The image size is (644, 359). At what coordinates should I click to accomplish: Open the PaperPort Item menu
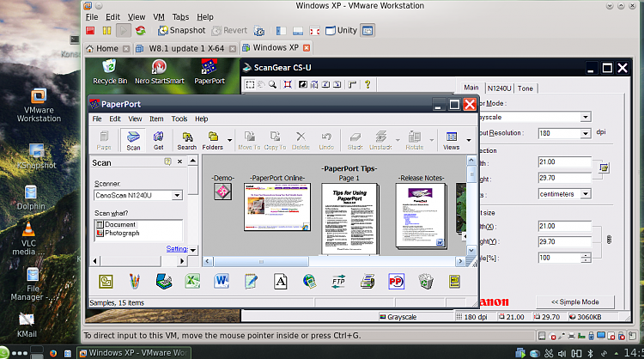(x=156, y=119)
